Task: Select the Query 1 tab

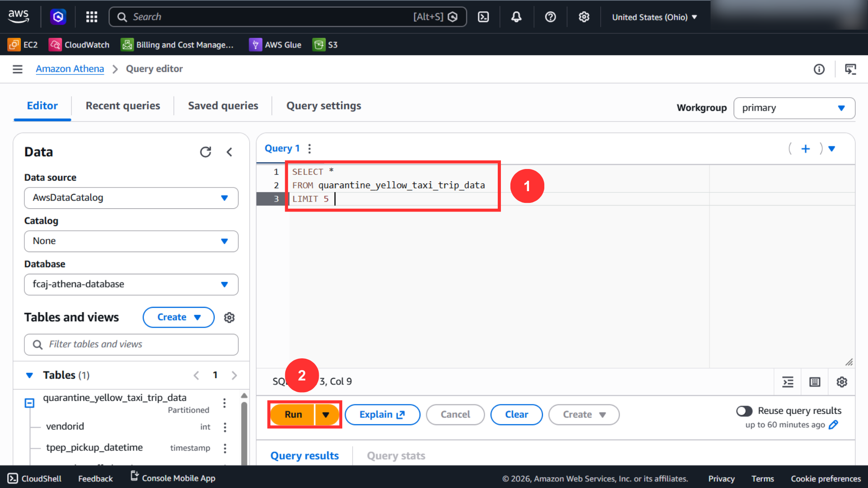Action: coord(282,149)
